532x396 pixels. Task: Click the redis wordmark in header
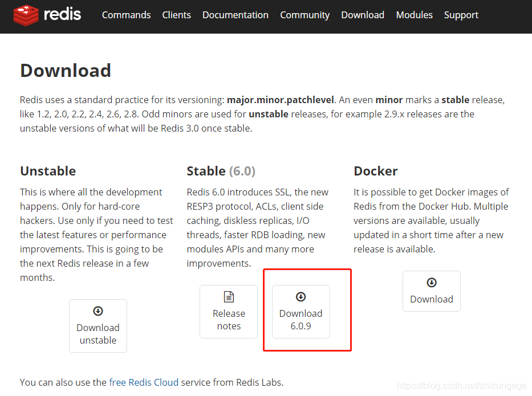click(x=62, y=14)
